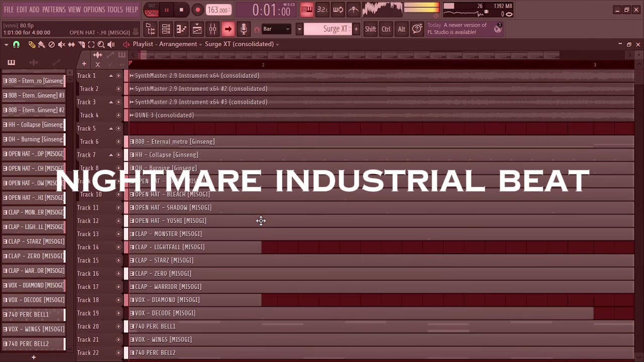
Task: Collapse the Track 5 group arrow
Action: tap(111, 129)
